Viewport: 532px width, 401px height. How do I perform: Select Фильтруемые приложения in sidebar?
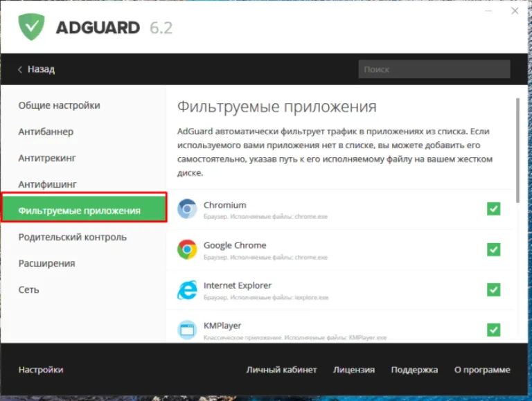click(84, 207)
